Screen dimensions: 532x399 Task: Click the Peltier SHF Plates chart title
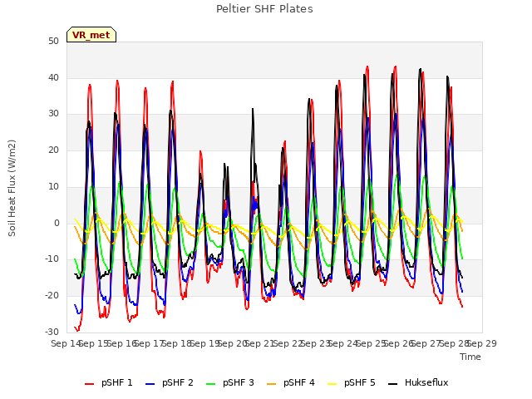click(264, 9)
